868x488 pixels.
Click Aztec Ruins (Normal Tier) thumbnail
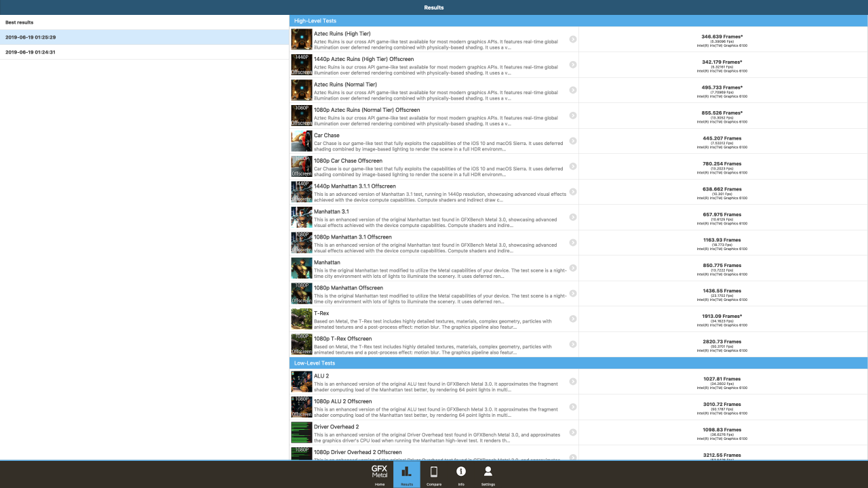click(302, 90)
